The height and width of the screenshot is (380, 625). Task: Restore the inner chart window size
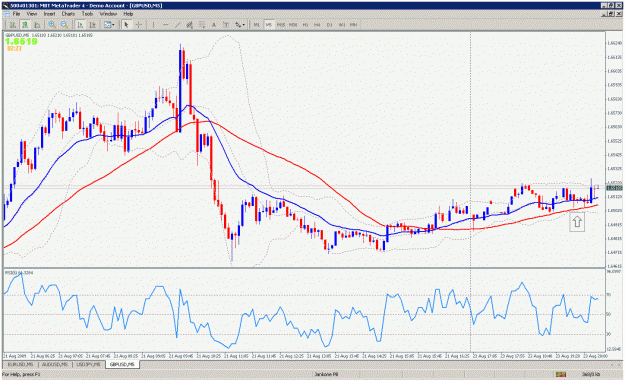click(611, 14)
